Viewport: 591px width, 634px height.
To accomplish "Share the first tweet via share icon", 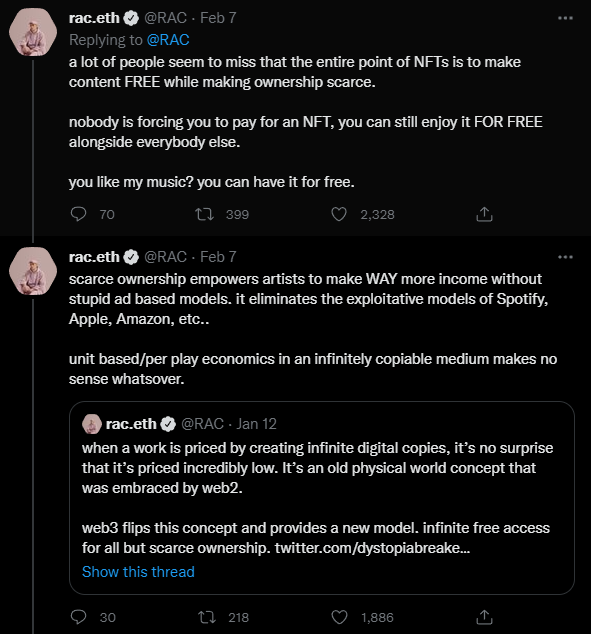I will pos(484,214).
